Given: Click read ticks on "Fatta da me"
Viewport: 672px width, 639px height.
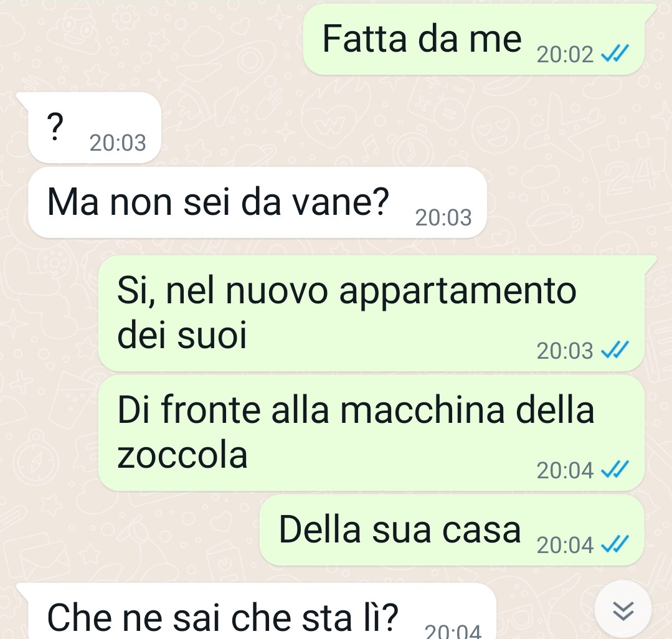Looking at the screenshot, I should [615, 54].
